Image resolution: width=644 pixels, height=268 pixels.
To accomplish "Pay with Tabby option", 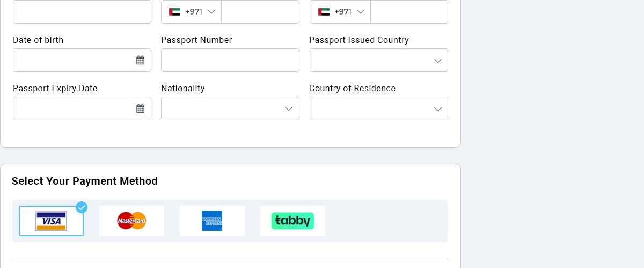I will point(292,221).
